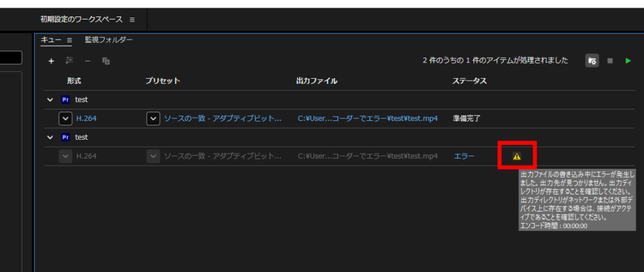
Task: Click the second test item's Premiere icon
Action: click(65, 137)
